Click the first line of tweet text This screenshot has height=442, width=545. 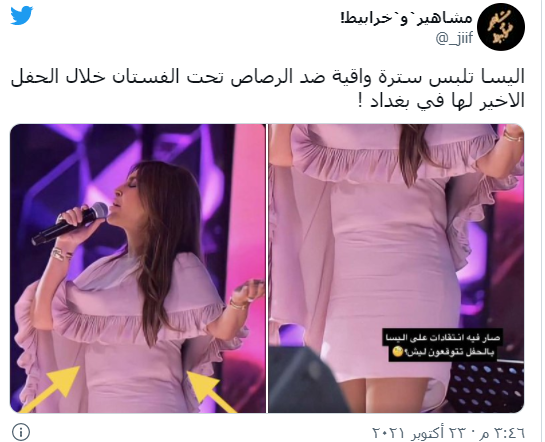point(268,77)
